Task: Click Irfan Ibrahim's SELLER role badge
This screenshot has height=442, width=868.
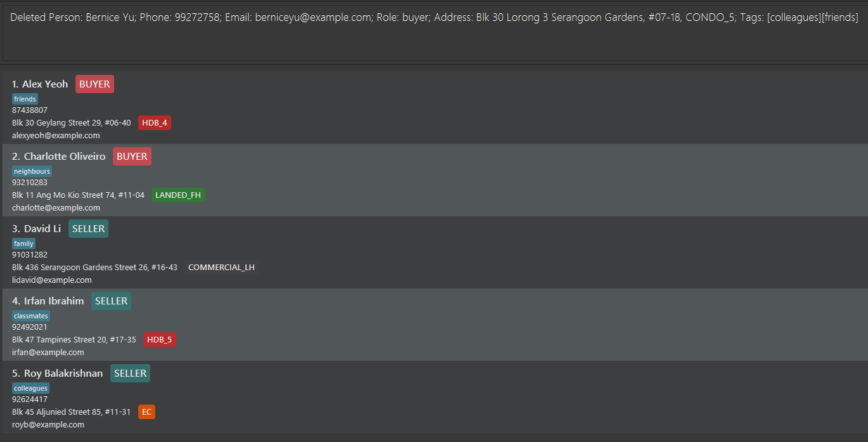Action: [x=111, y=301]
